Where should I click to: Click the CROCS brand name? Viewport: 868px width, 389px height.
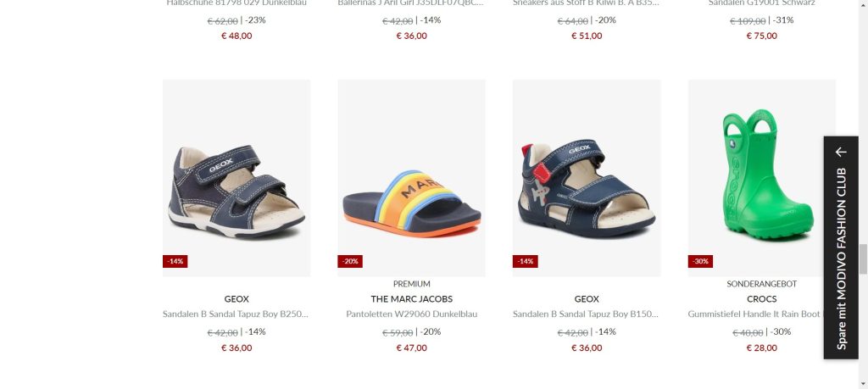coord(762,299)
